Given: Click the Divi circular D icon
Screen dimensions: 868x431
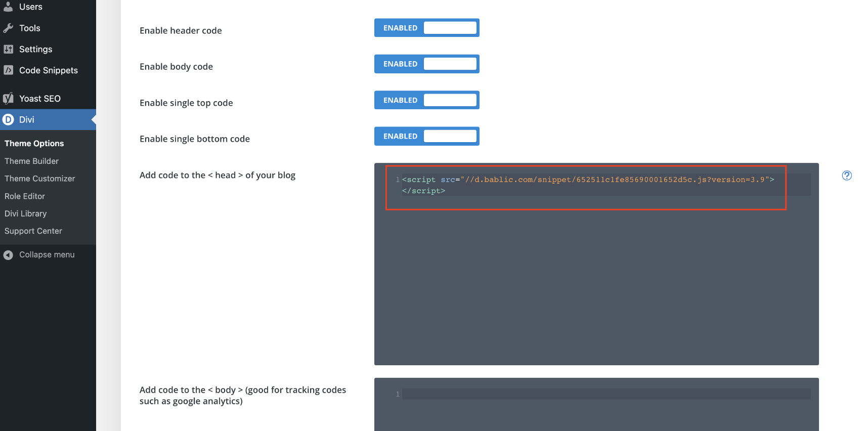Looking at the screenshot, I should click(x=8, y=119).
